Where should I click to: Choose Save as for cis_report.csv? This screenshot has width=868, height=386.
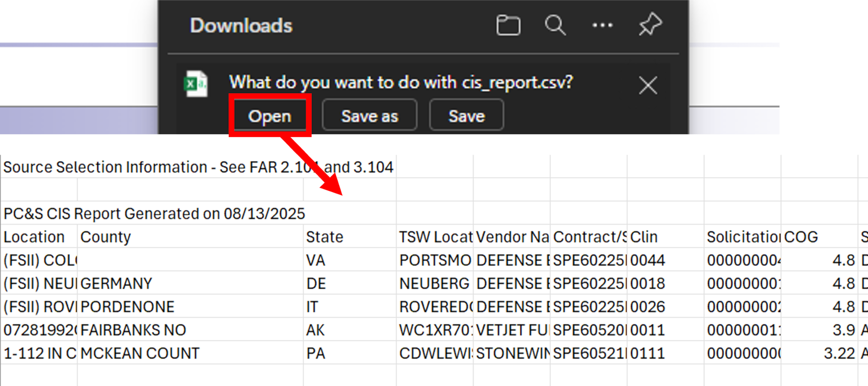tap(369, 116)
